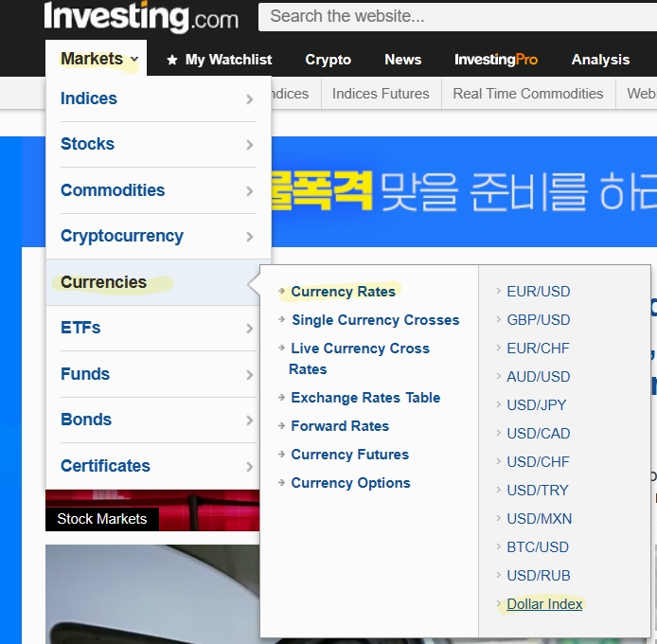Open the GBP/USD pair

(539, 320)
